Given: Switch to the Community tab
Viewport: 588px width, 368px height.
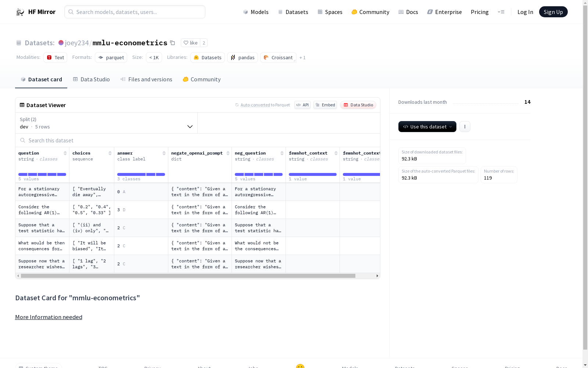Looking at the screenshot, I should (202, 79).
